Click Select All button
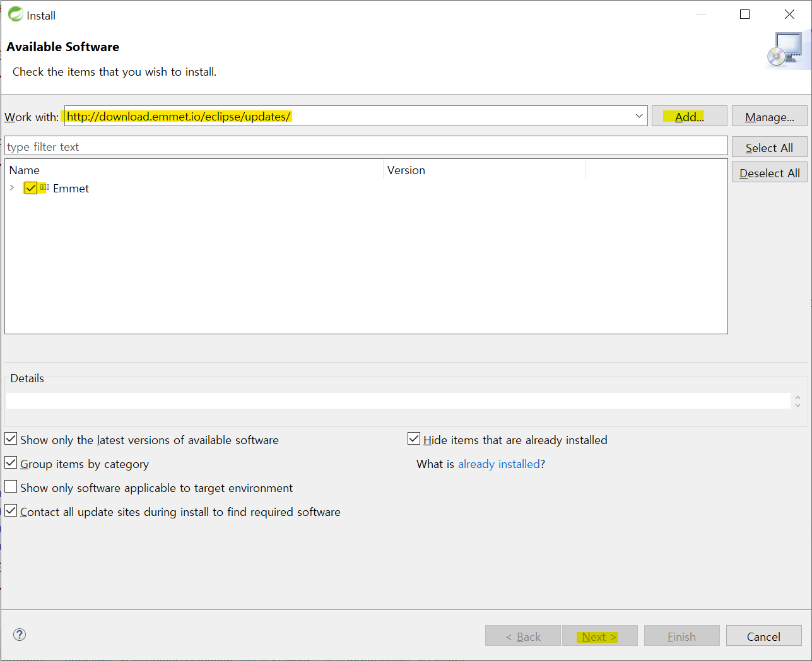 pyautogui.click(x=770, y=147)
